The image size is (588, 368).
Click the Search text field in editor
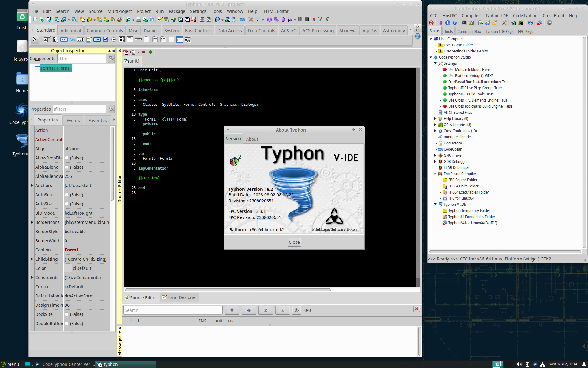click(x=173, y=310)
